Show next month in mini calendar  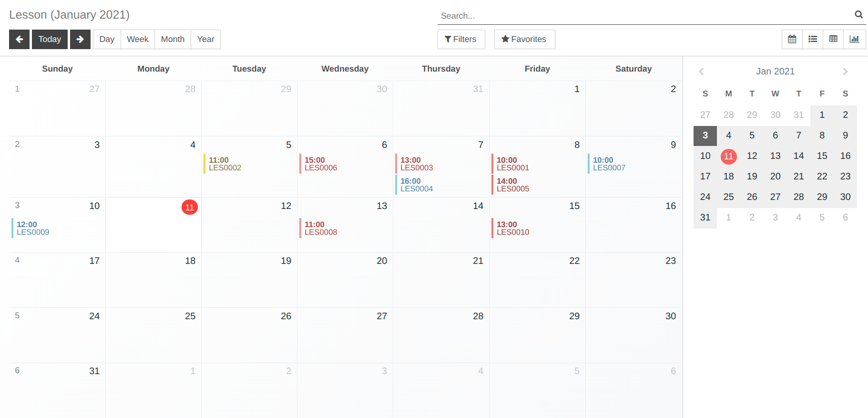845,72
